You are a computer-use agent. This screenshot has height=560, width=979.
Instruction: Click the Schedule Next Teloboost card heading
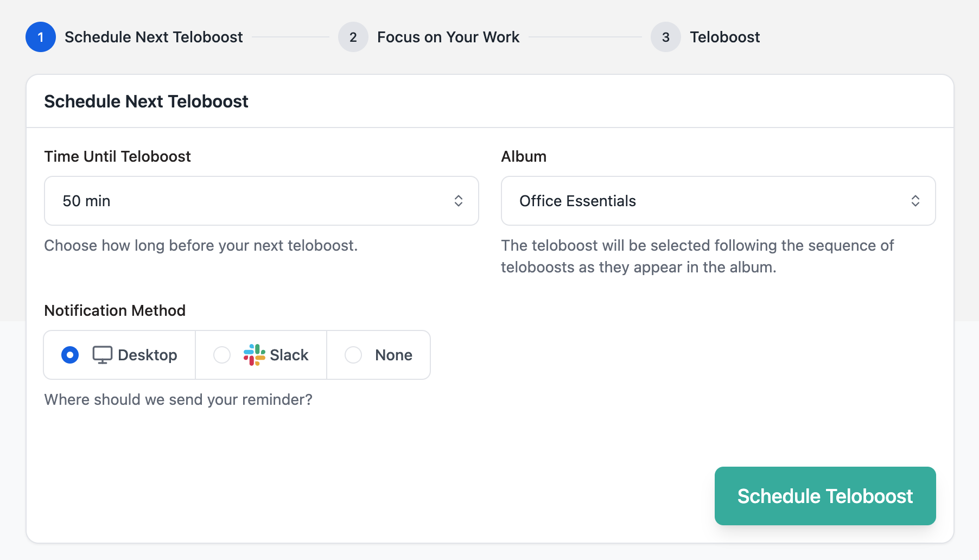click(146, 101)
